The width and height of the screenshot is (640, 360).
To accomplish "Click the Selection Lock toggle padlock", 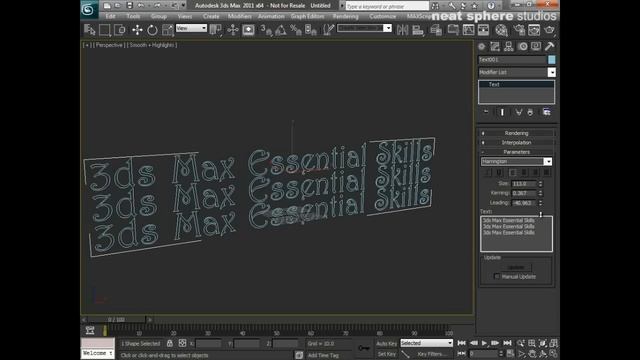I will [170, 343].
